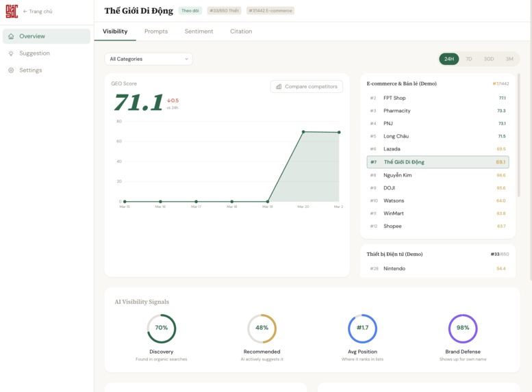The width and height of the screenshot is (532, 392).
Task: Click the Mar 15 data point on chart
Action: (x=125, y=201)
